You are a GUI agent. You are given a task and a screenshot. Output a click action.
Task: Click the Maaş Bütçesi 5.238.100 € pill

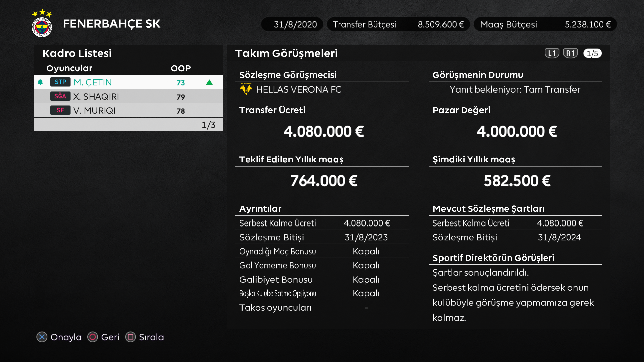click(545, 24)
